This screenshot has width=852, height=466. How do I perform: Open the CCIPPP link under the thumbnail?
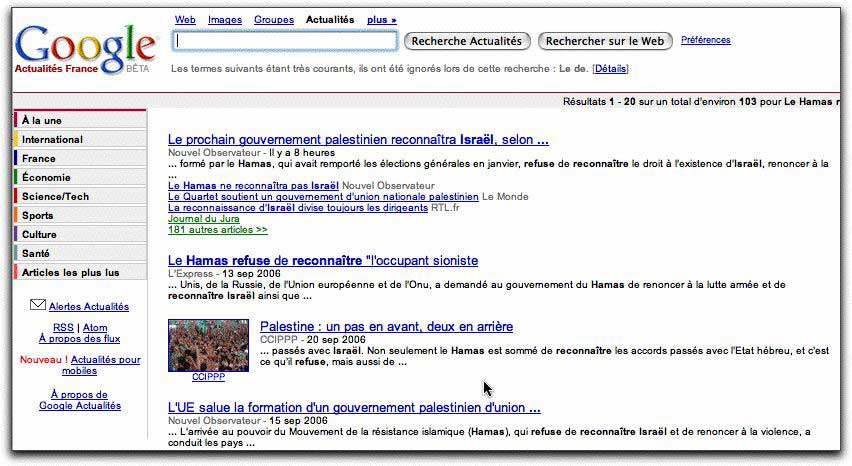[208, 377]
